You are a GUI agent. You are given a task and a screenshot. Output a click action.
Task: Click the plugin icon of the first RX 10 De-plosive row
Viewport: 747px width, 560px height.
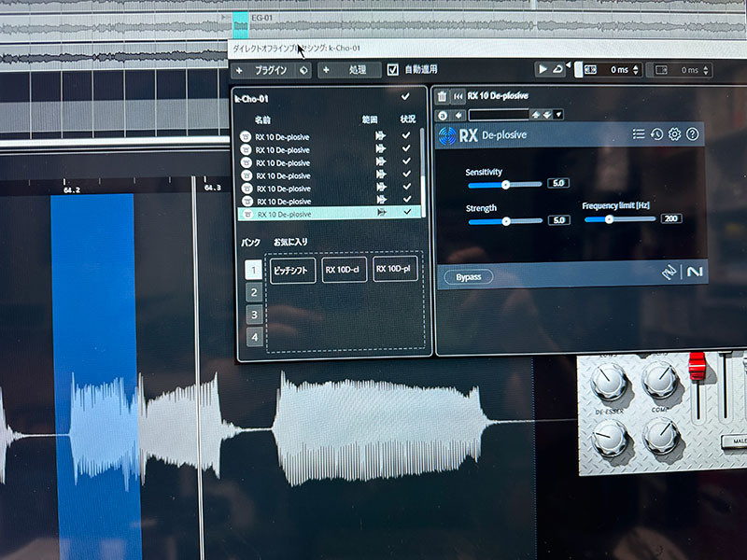tap(246, 137)
